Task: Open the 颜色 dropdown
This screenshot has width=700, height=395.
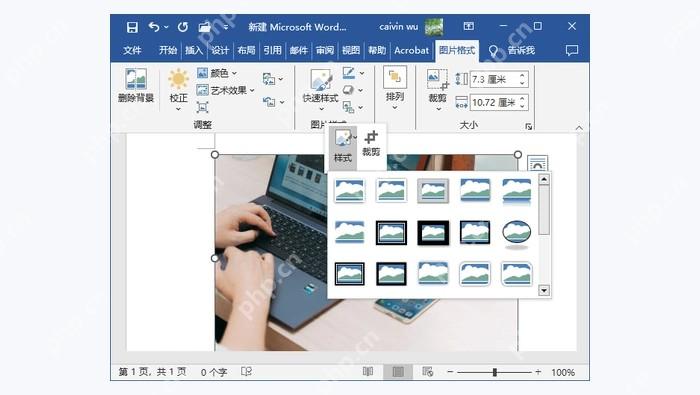Action: pyautogui.click(x=217, y=73)
